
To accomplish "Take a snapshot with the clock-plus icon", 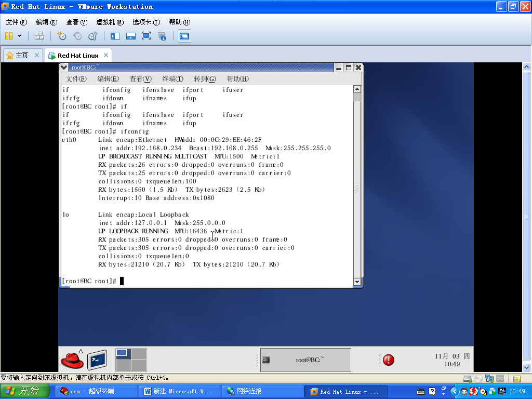I will coord(62,36).
